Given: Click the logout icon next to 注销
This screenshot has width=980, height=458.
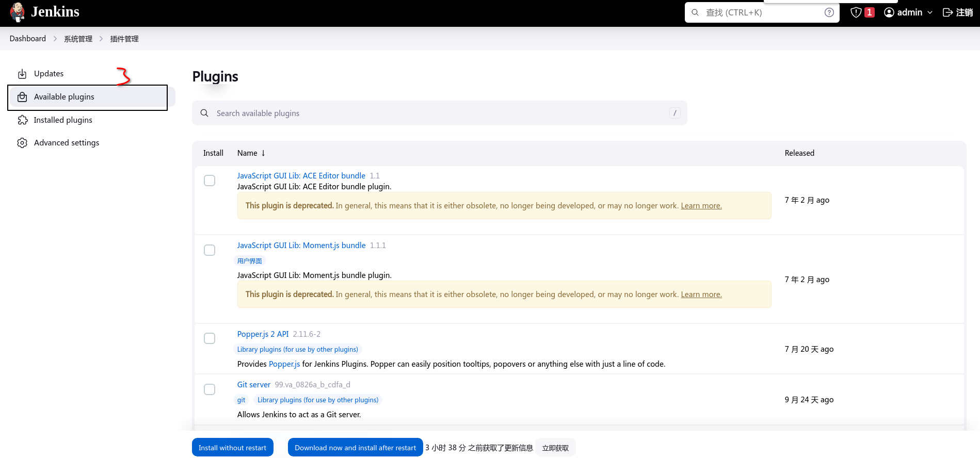Looking at the screenshot, I should click(x=948, y=12).
